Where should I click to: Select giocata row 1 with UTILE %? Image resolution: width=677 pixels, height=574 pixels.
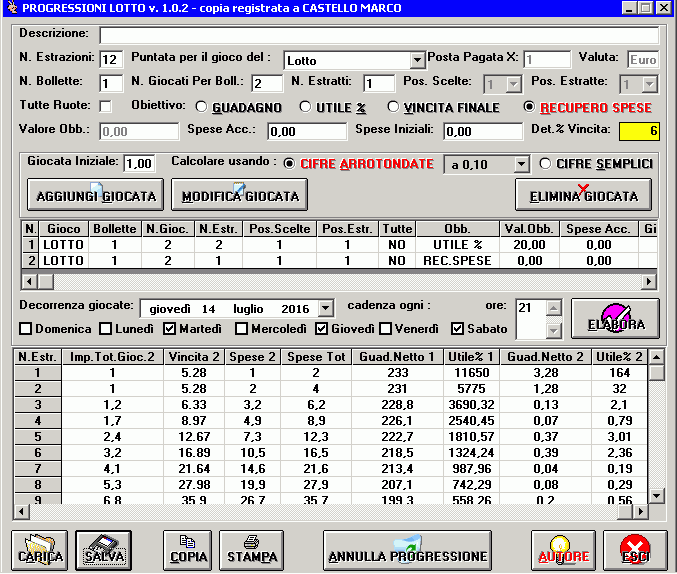pyautogui.click(x=339, y=245)
